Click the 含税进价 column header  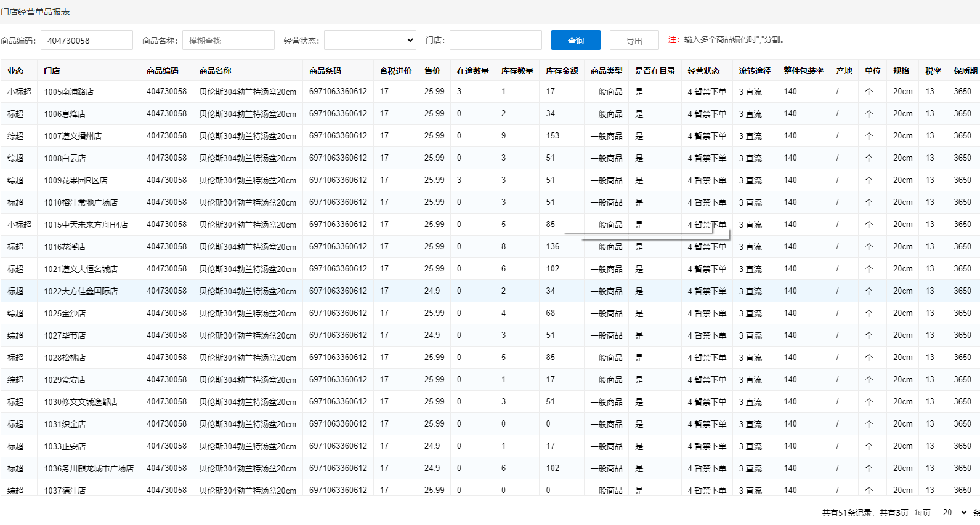[395, 71]
